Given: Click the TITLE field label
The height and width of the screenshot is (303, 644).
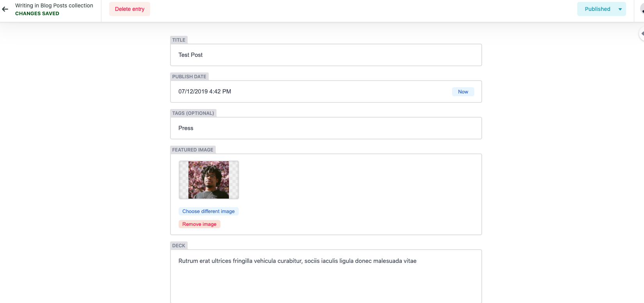Looking at the screenshot, I should [x=179, y=40].
